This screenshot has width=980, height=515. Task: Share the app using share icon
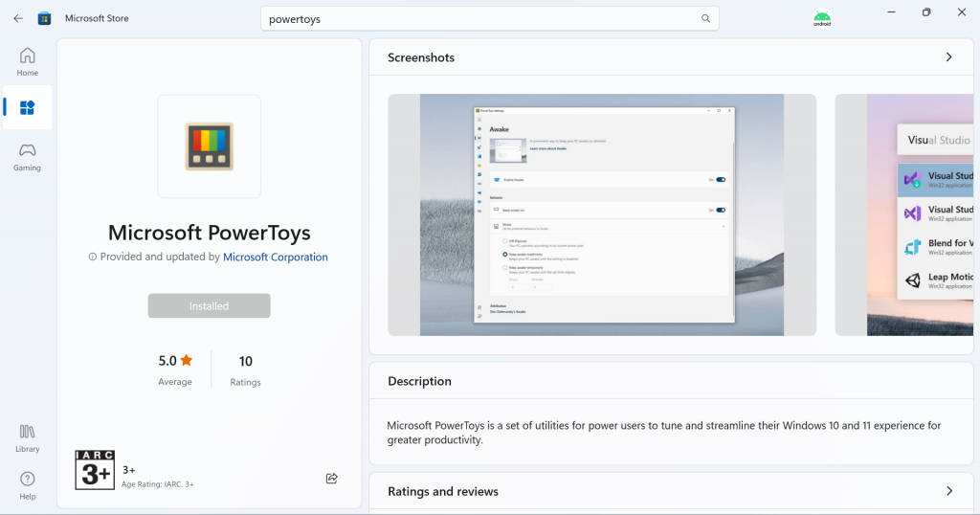coord(332,478)
